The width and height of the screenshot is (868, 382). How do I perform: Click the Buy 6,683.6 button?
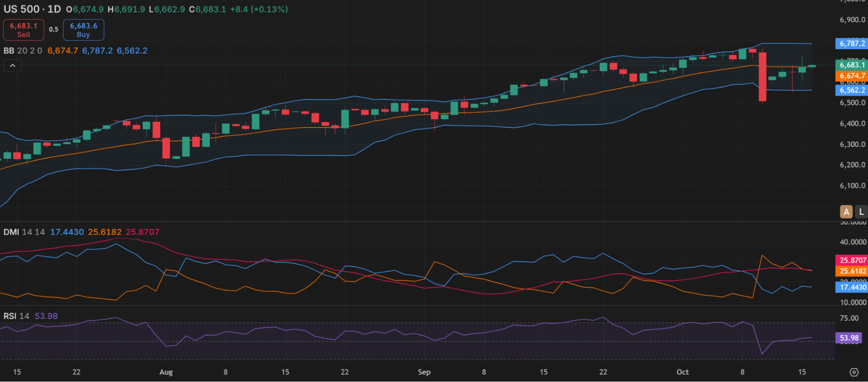pyautogui.click(x=83, y=30)
